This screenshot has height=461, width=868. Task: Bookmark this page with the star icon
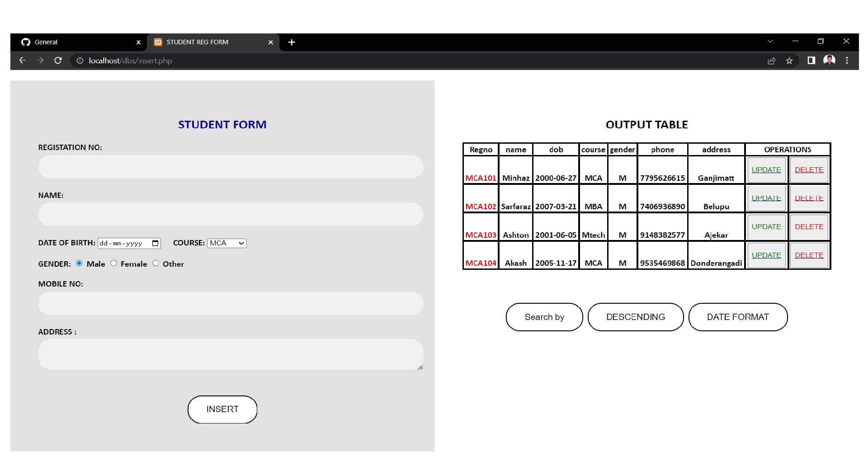pos(789,60)
